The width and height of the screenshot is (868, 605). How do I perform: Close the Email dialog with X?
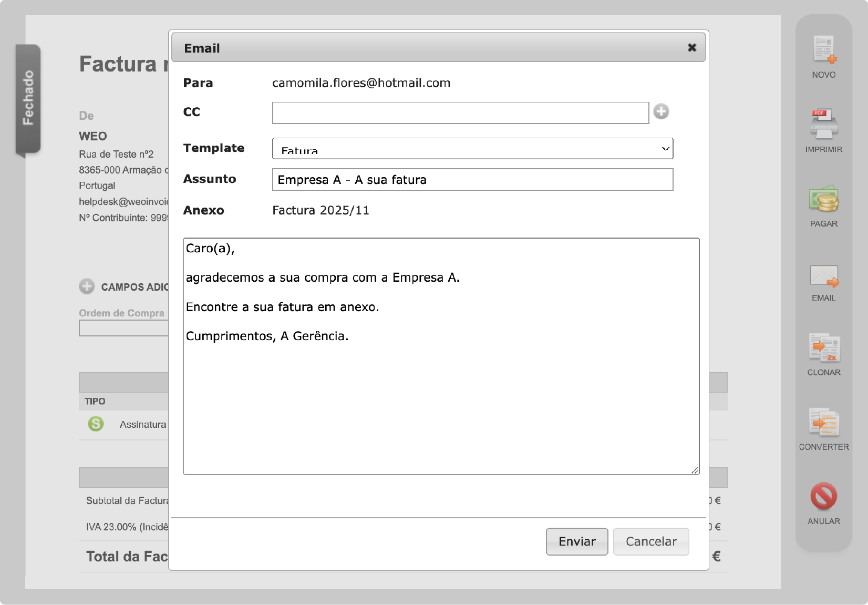[x=692, y=48]
